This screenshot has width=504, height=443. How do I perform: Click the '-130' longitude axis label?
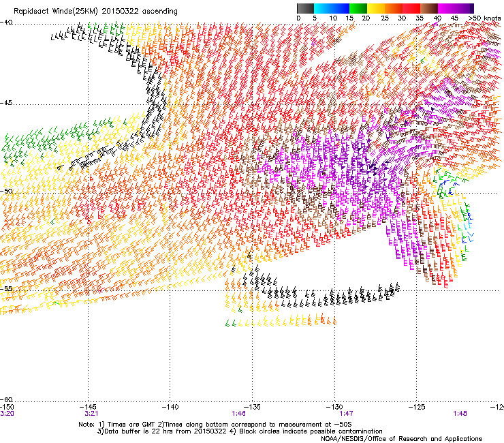coord(334,407)
